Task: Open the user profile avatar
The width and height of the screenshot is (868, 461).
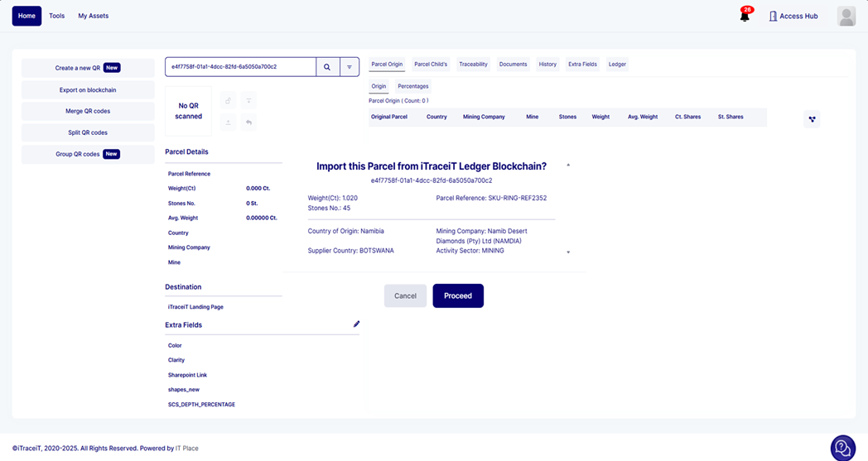Action: (x=846, y=16)
